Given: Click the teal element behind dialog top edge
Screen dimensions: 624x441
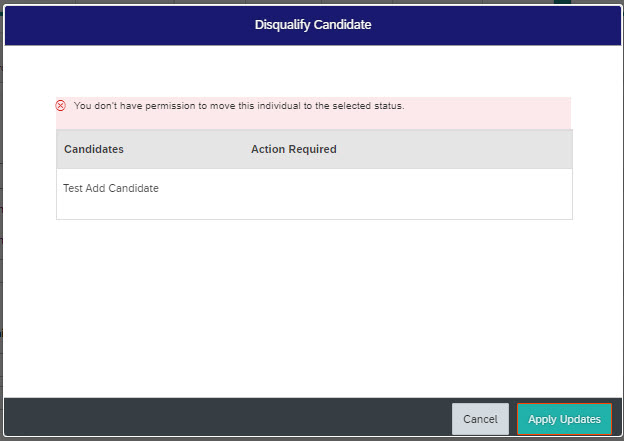Looking at the screenshot, I should (562, 2).
